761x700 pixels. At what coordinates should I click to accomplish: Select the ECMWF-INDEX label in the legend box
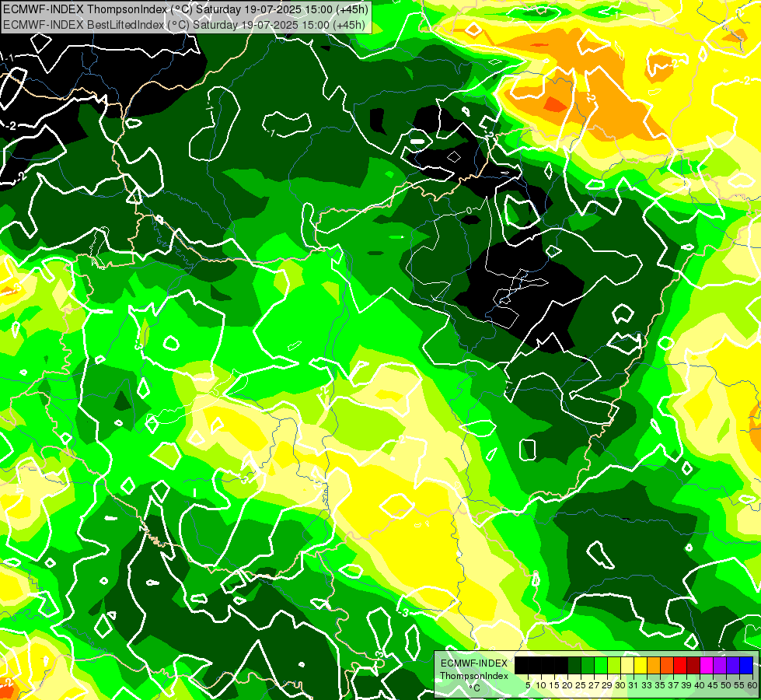click(474, 663)
